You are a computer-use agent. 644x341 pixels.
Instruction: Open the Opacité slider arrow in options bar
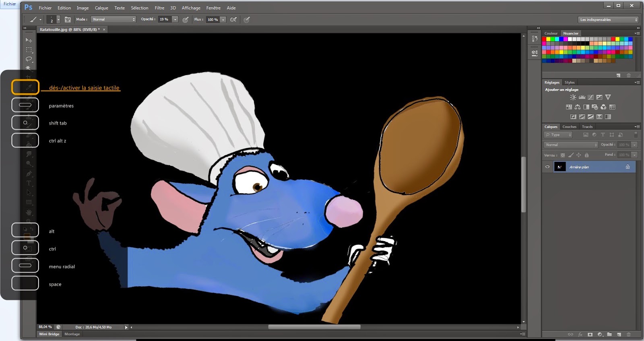[175, 19]
